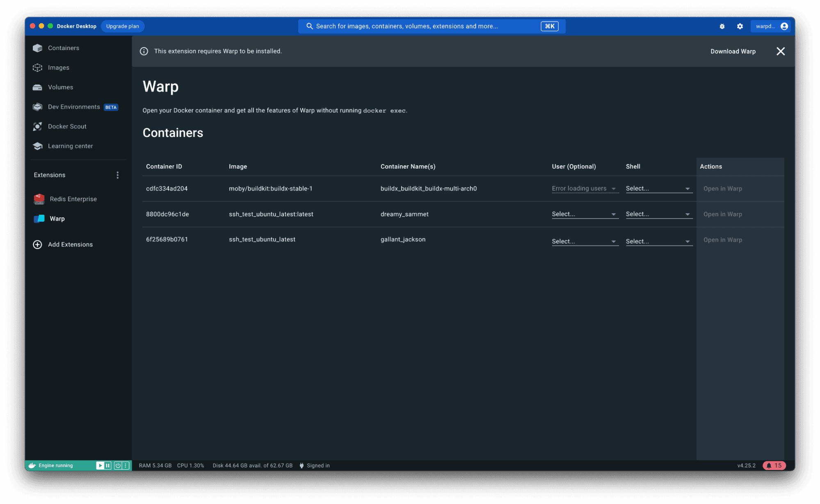Open the Redis Enterprise extension
Screen dimensions: 820x504
click(73, 199)
